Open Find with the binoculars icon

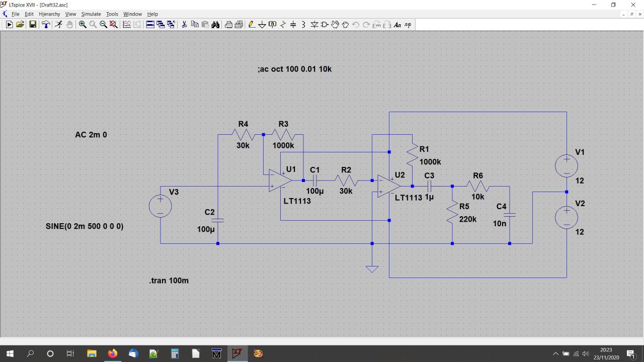pos(216,25)
